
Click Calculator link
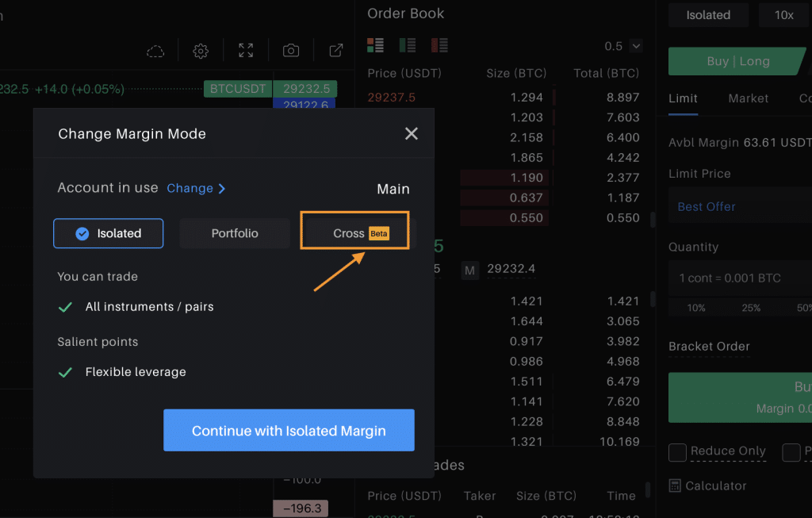(x=716, y=486)
